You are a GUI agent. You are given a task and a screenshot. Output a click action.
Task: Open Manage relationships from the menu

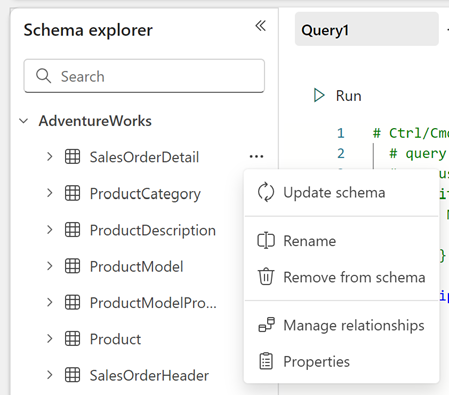coord(342,325)
